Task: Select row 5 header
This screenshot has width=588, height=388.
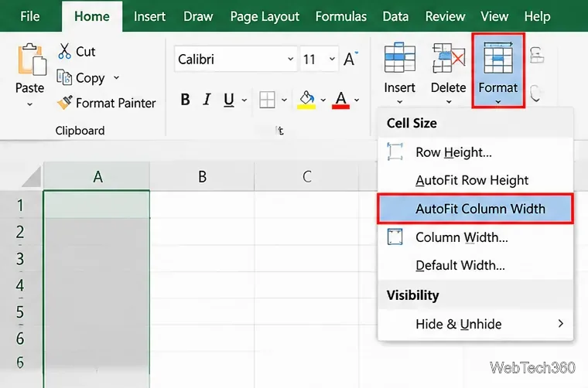Action: click(x=21, y=311)
